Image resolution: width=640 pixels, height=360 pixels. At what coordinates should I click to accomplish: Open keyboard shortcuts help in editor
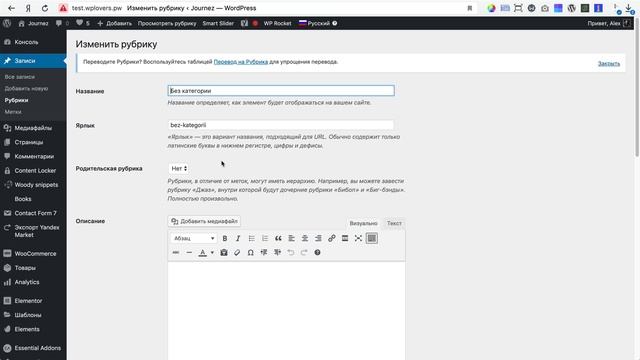click(318, 253)
